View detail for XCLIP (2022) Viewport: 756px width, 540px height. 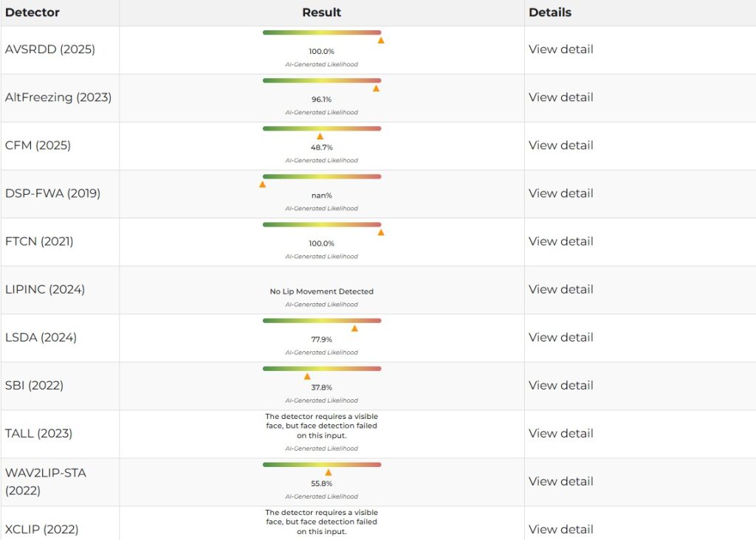pyautogui.click(x=561, y=529)
